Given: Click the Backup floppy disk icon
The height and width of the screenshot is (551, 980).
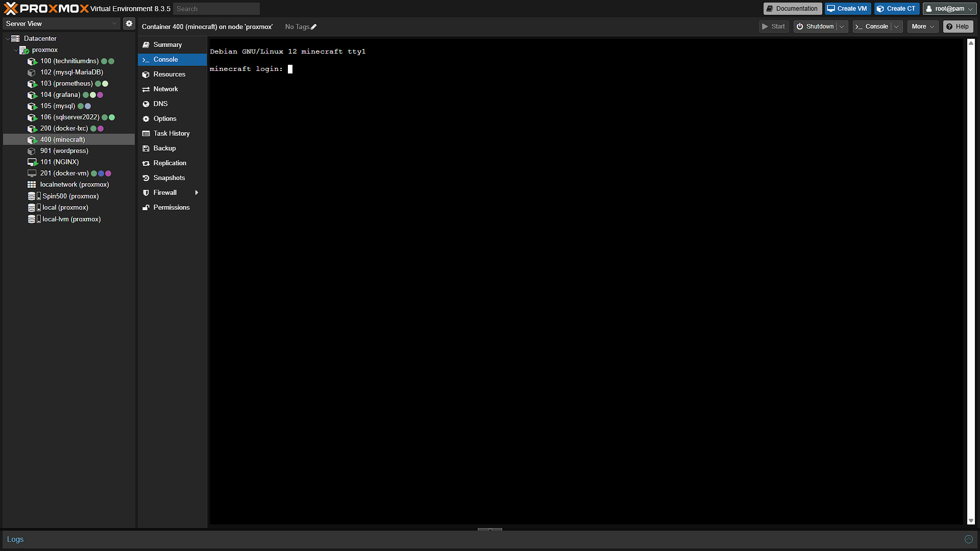Looking at the screenshot, I should [x=146, y=148].
